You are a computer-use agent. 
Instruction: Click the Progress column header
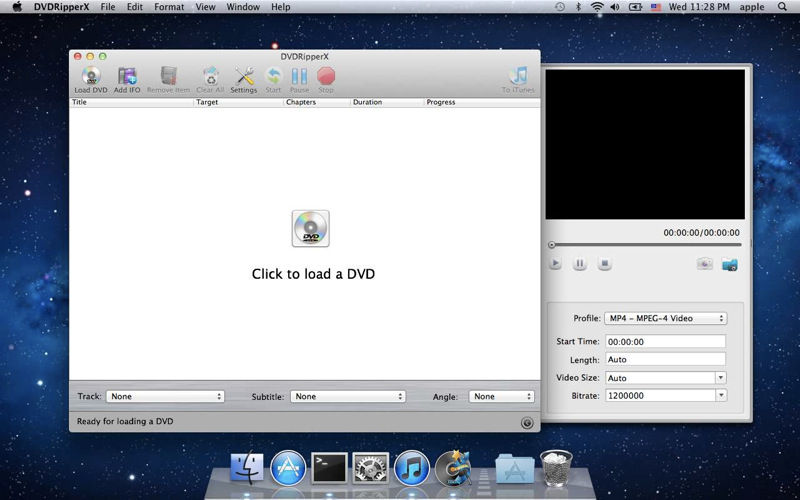(482, 102)
